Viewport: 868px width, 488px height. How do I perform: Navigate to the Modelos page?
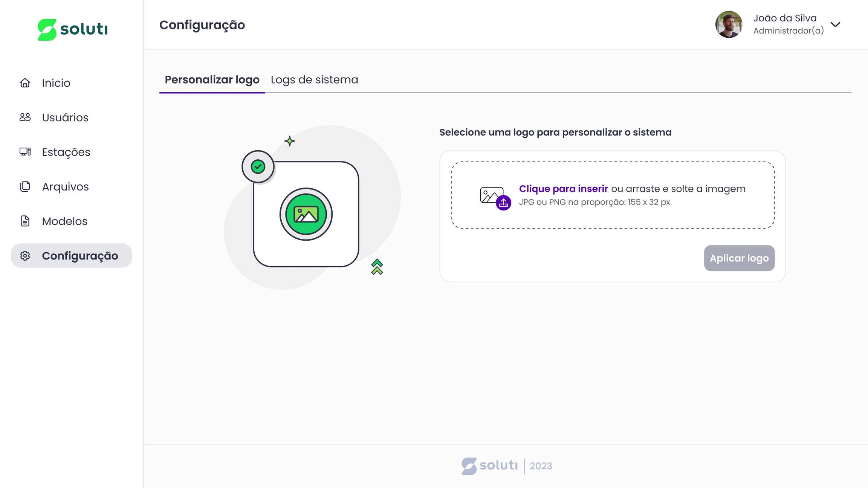tap(64, 221)
